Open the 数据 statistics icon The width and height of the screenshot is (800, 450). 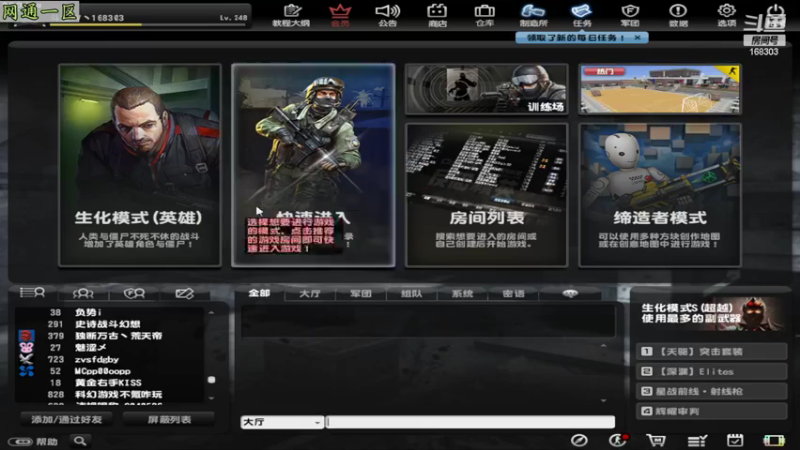tap(678, 15)
